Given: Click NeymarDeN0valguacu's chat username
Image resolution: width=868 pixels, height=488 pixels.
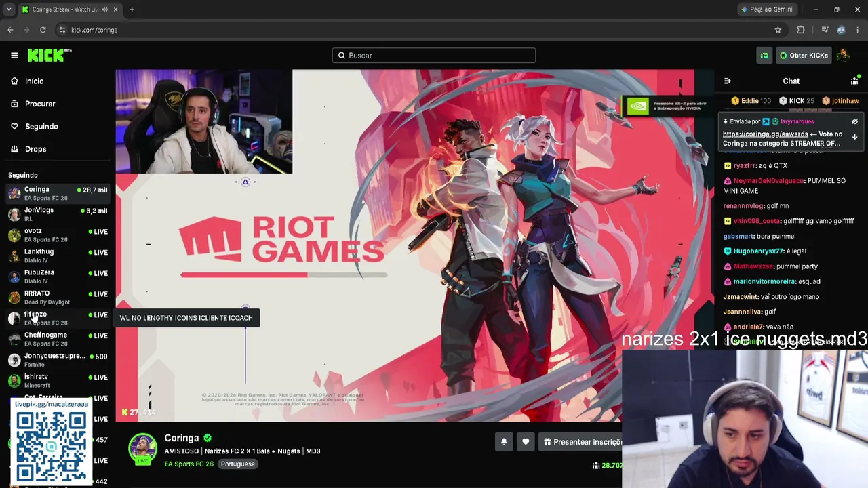Looking at the screenshot, I should [x=769, y=181].
